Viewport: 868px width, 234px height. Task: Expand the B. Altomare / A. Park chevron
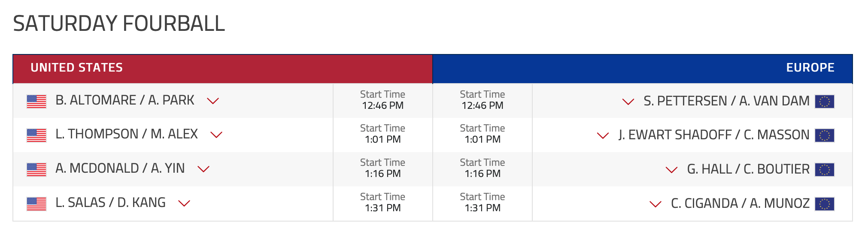point(213,101)
